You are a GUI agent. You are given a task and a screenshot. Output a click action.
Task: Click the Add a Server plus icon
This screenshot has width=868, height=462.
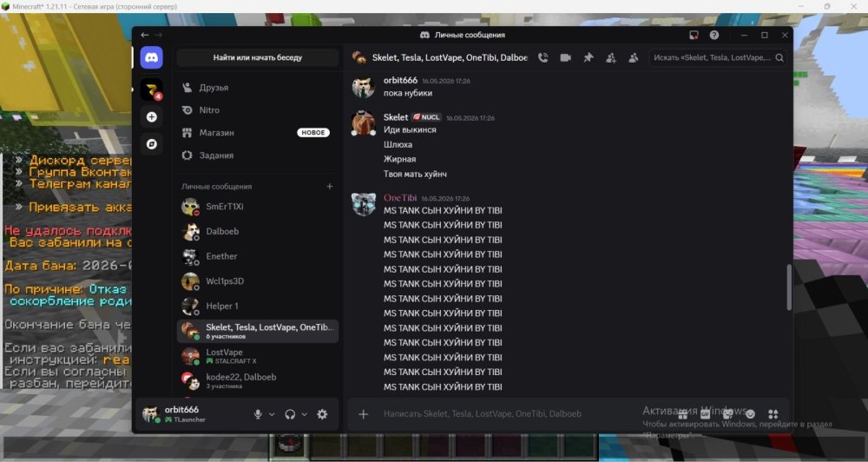point(151,117)
